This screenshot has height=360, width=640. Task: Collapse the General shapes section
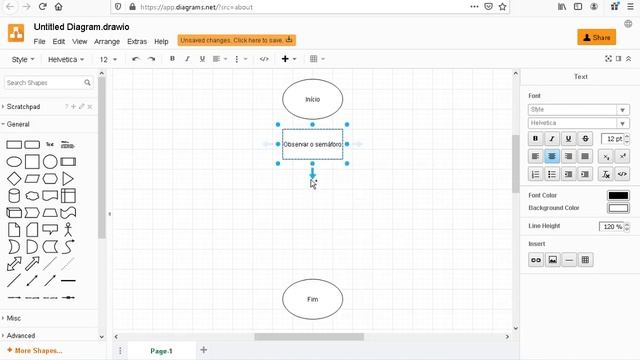pos(18,124)
